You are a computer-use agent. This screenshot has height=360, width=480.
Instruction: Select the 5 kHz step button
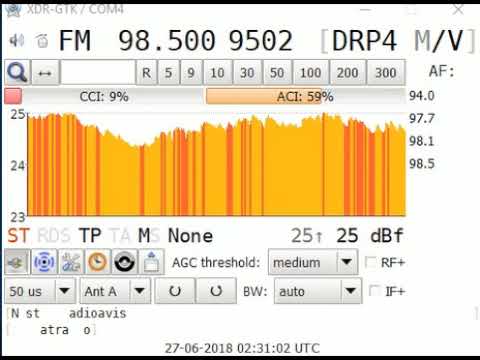point(169,72)
